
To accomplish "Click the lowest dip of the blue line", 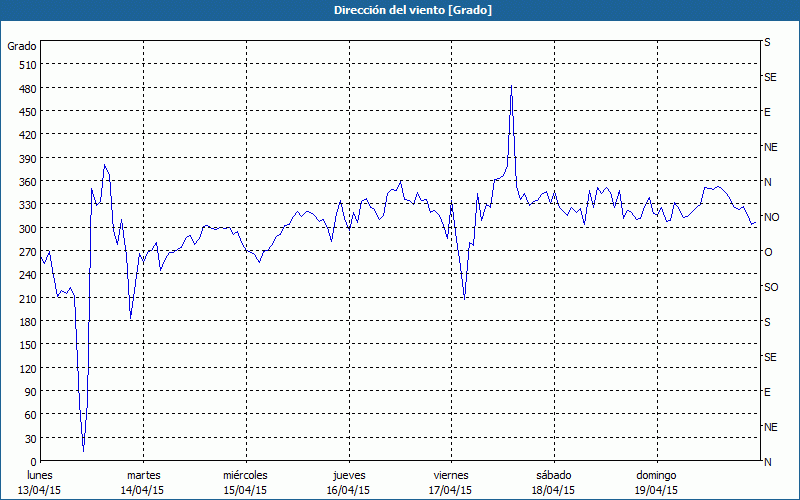I will coord(83,449).
